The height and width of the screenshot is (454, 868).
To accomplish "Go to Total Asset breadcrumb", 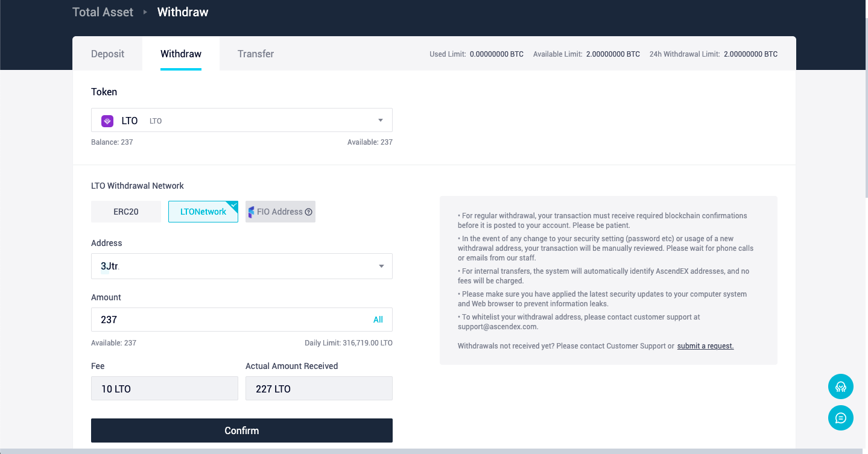I will [103, 12].
